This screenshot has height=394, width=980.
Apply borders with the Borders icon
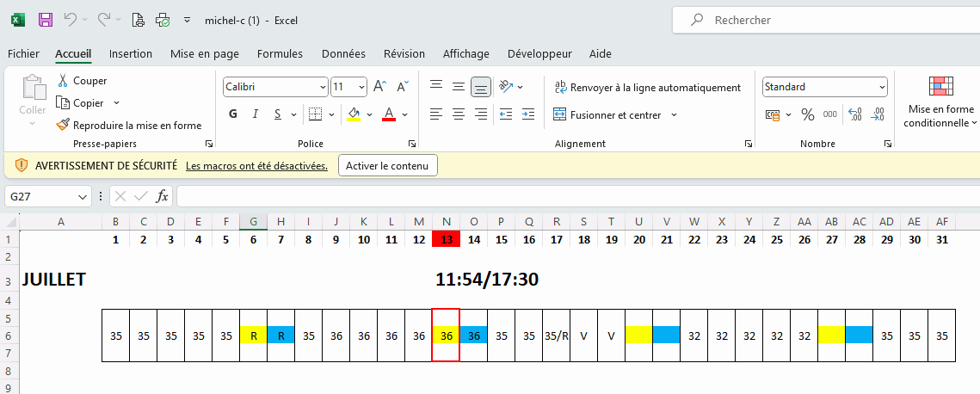[315, 114]
